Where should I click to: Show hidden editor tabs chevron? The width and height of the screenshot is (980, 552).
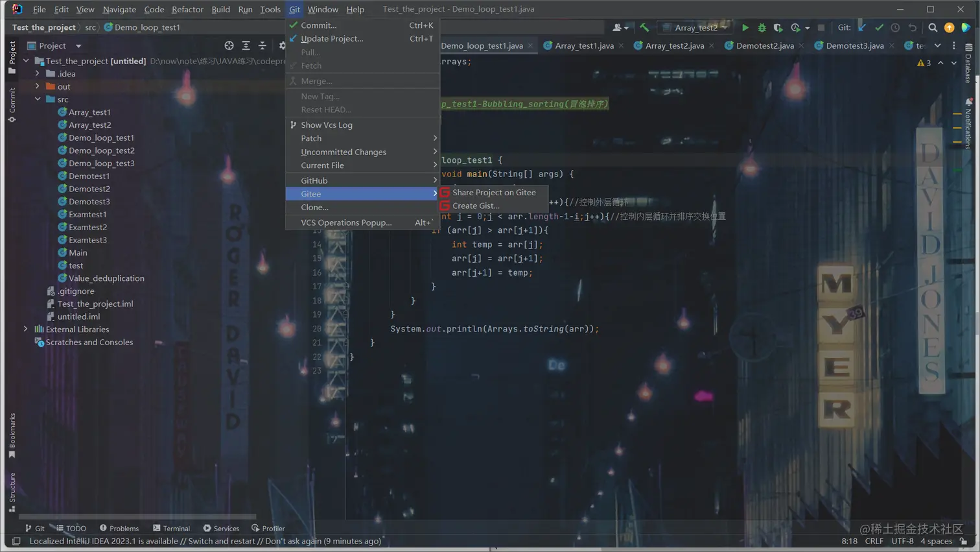[937, 45]
